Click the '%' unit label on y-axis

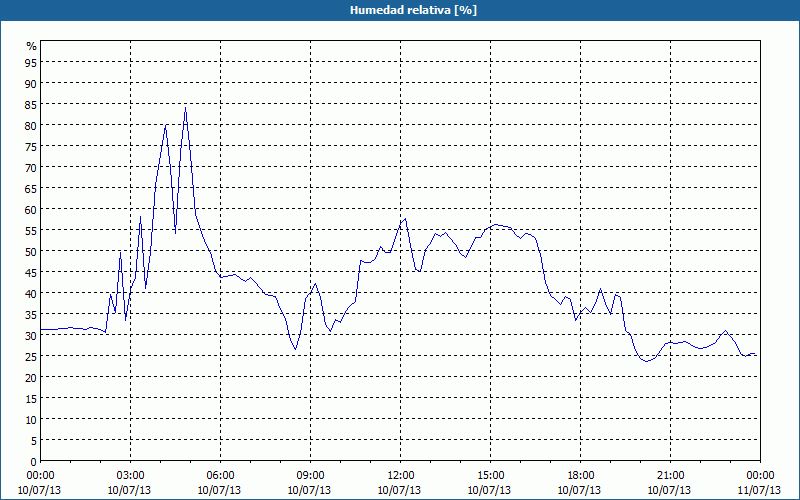click(32, 46)
